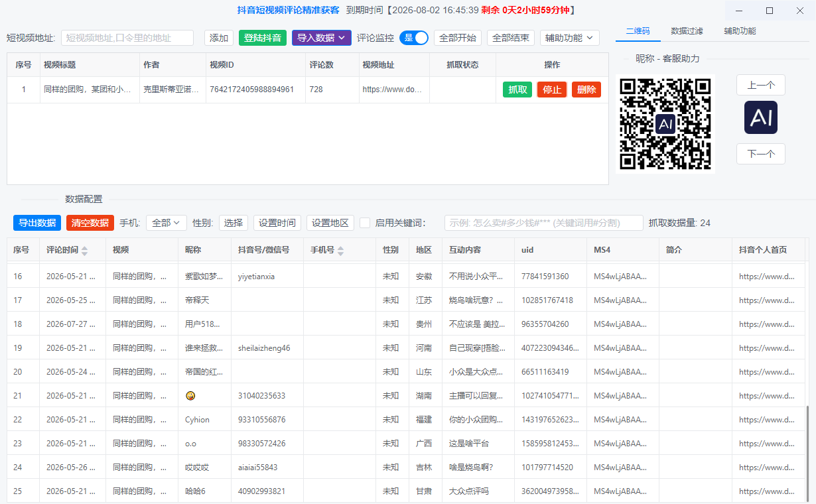Click comment 这是啥平台 in row 23
The height and width of the screenshot is (504, 816).
click(469, 444)
